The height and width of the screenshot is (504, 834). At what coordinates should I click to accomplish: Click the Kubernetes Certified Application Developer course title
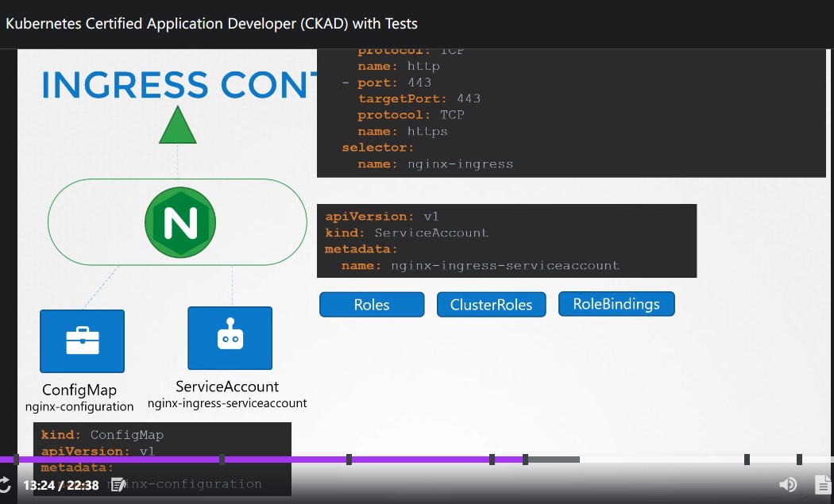point(212,24)
